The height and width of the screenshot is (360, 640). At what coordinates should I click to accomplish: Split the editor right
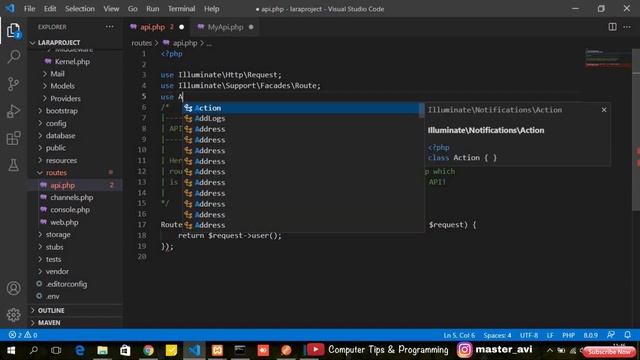(x=612, y=27)
